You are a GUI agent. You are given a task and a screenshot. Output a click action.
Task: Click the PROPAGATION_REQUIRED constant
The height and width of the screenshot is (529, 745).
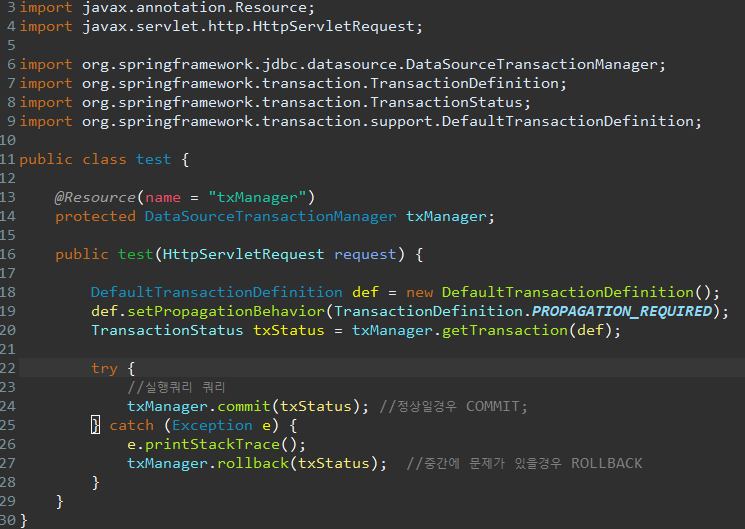click(621, 311)
